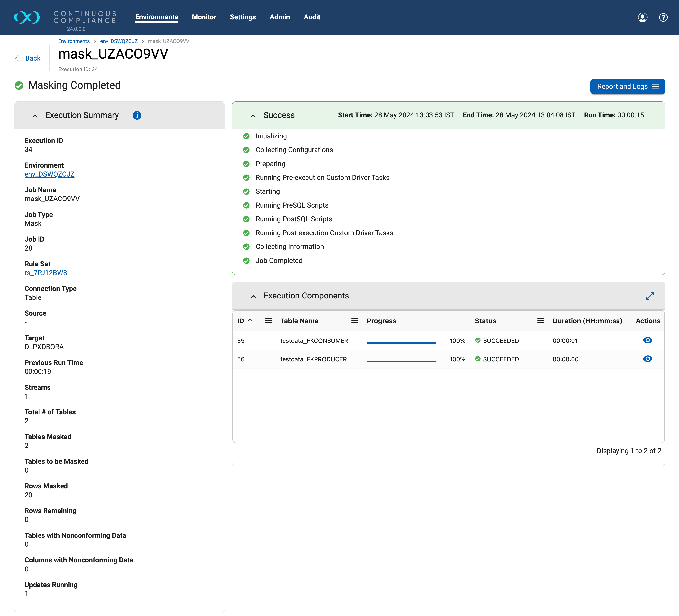Open Status column menu icon
This screenshot has height=616, width=679.
coord(540,321)
